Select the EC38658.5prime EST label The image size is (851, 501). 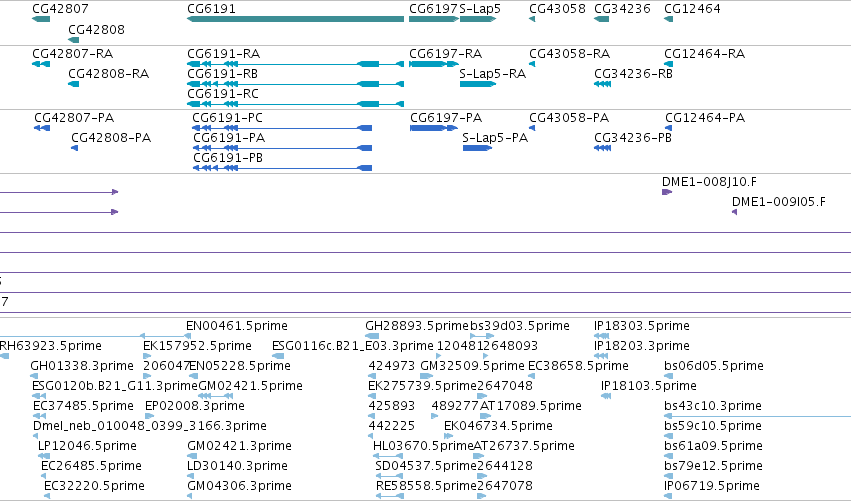click(x=579, y=366)
